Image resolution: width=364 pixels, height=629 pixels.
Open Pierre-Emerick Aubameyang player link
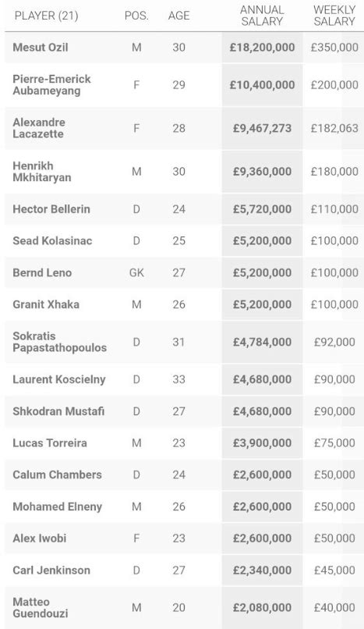[x=51, y=84]
